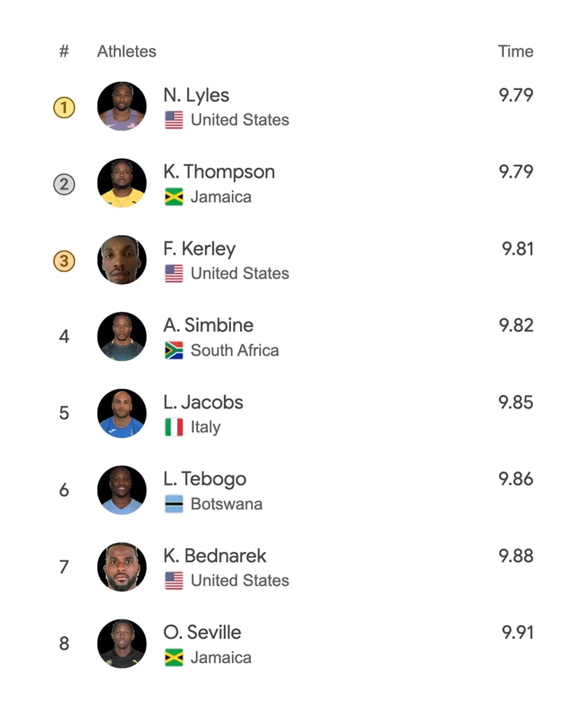588x718 pixels.
Task: Click the silver medal second-place icon
Action: pos(64,184)
